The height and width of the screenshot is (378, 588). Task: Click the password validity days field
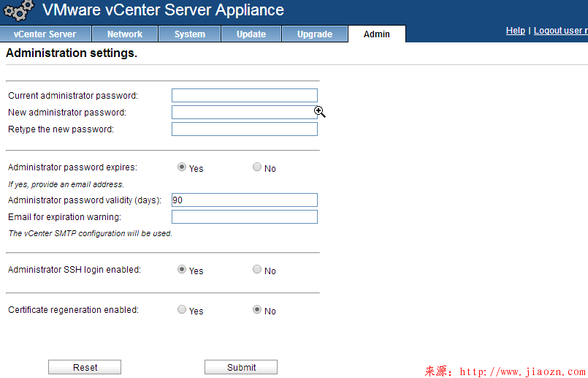[x=244, y=200]
